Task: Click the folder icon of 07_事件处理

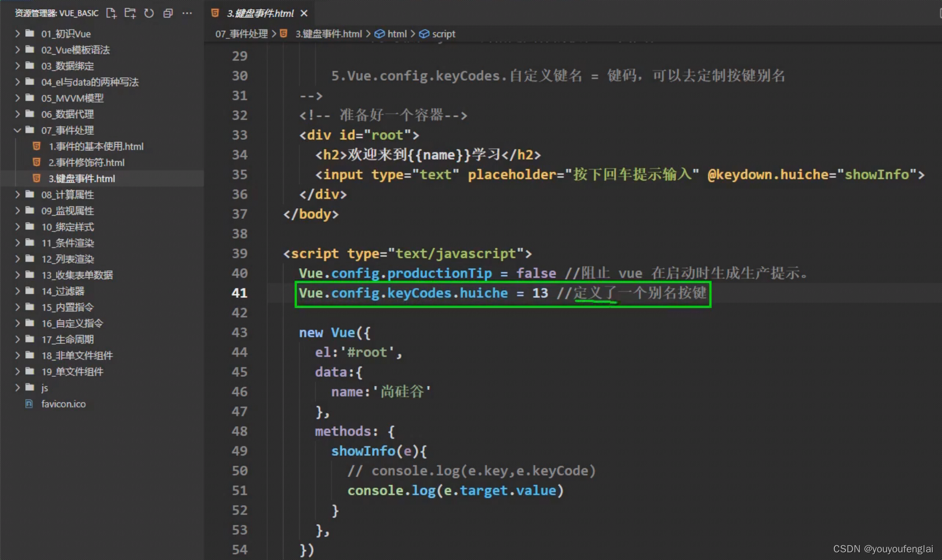Action: click(30, 130)
